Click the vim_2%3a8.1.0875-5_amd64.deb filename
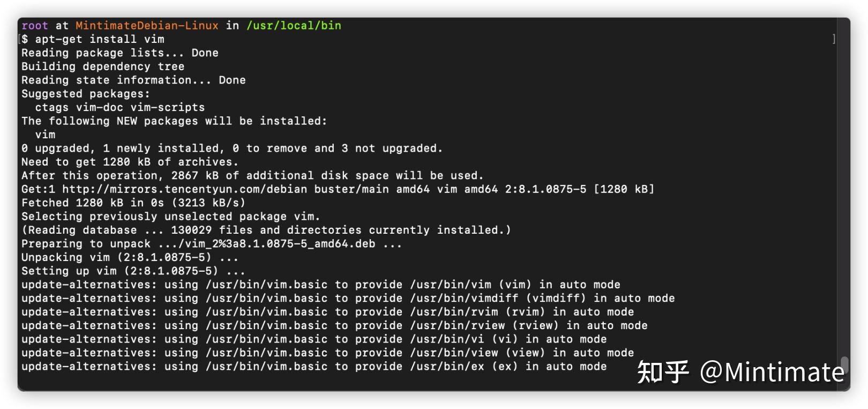Screen dimensions: 868x409 (x=280, y=244)
